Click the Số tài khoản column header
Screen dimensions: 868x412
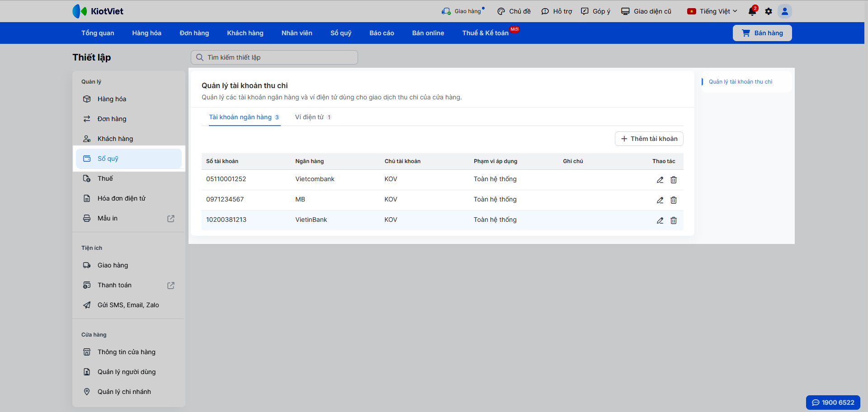tap(222, 161)
